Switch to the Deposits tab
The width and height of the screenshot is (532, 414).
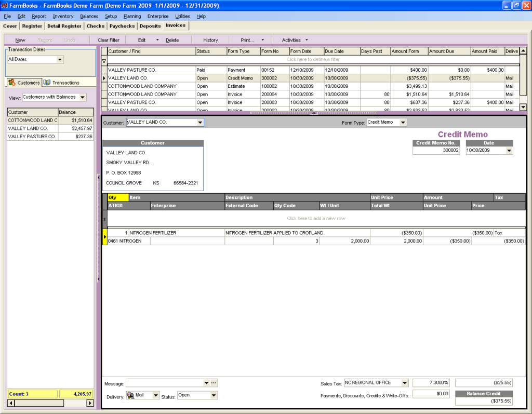150,25
